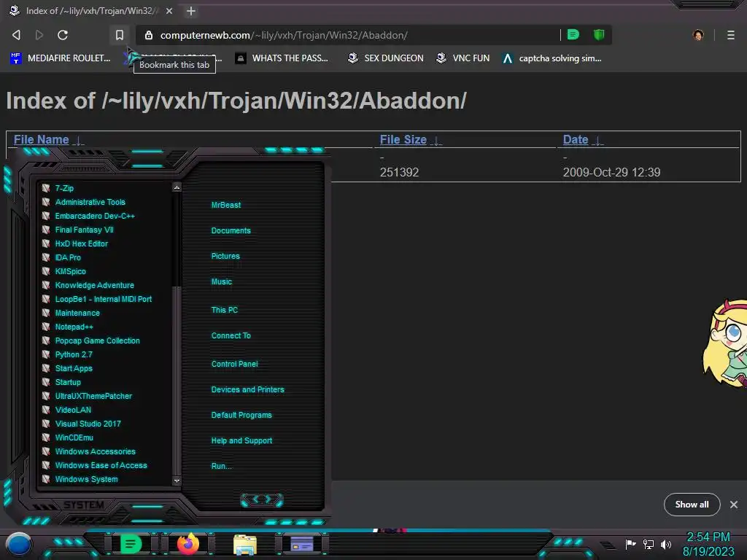This screenshot has width=747, height=560.
Task: Open the VNC FUN bookmark
Action: [463, 58]
